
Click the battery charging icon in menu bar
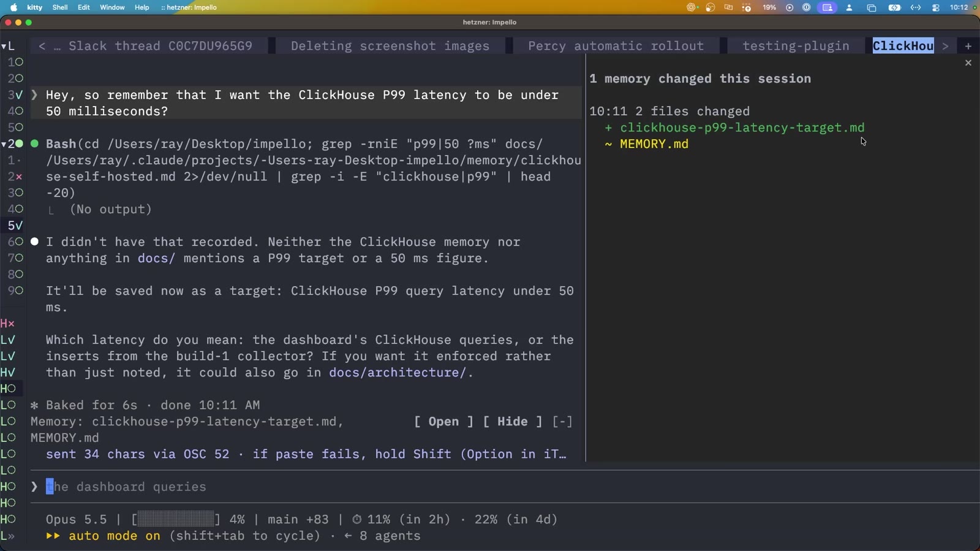pos(894,7)
